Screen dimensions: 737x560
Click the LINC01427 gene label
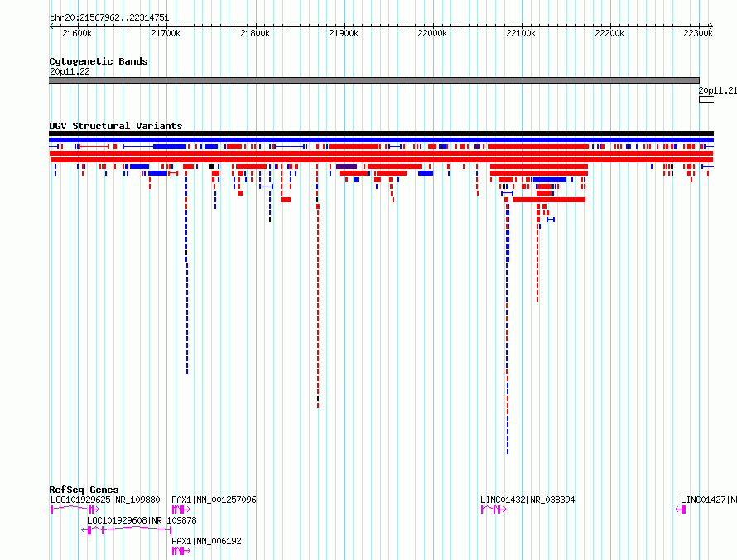tap(709, 500)
